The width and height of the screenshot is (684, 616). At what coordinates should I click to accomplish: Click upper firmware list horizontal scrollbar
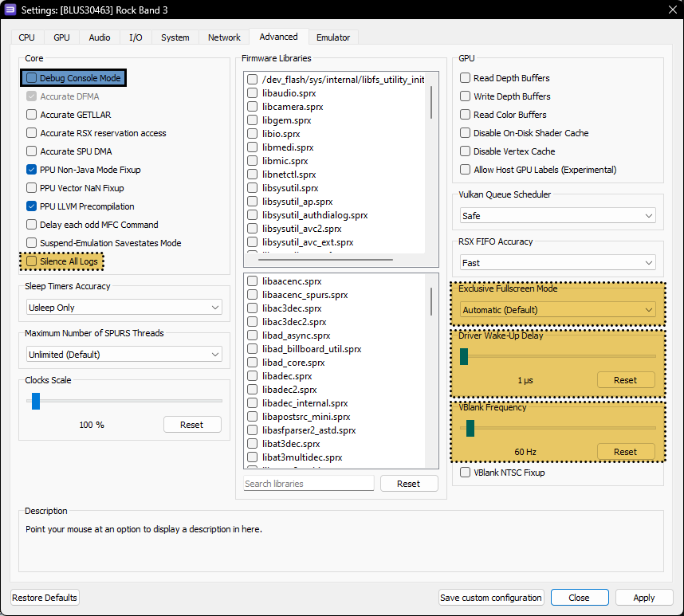tap(325, 260)
